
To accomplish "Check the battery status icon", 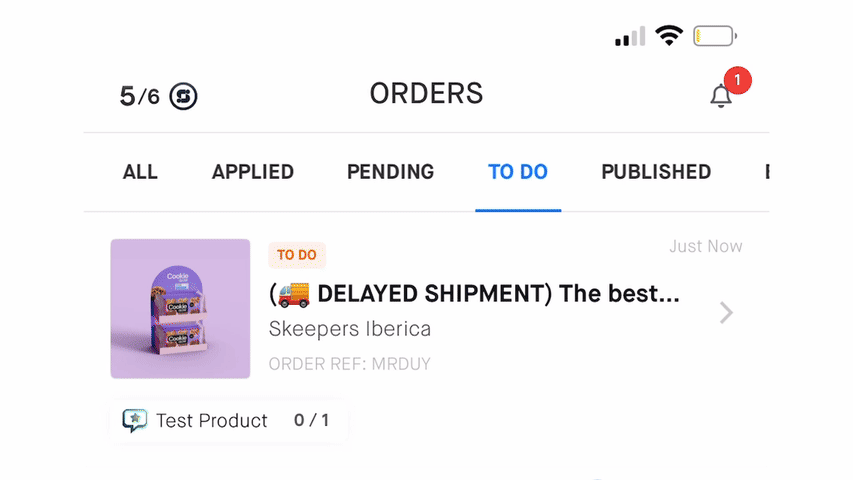I will (714, 37).
